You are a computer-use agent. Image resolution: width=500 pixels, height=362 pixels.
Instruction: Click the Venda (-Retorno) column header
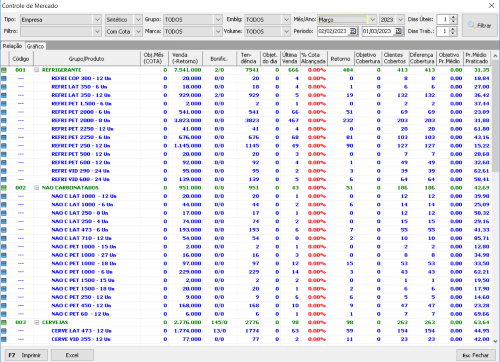(185, 59)
